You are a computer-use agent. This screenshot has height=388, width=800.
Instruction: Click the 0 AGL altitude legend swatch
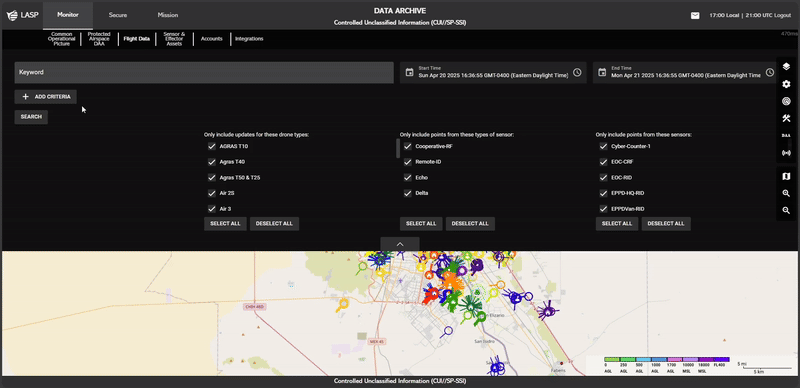tap(611, 360)
